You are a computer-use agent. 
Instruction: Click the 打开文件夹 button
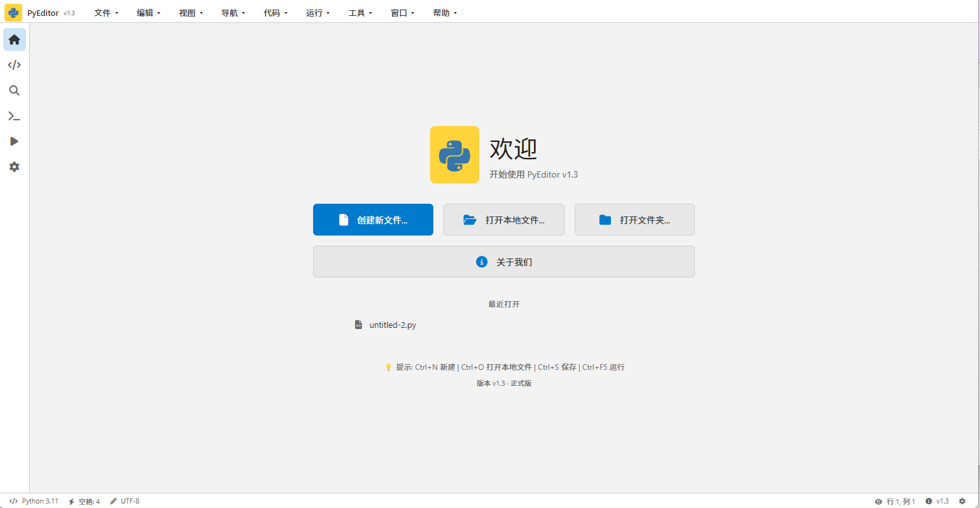pyautogui.click(x=634, y=220)
